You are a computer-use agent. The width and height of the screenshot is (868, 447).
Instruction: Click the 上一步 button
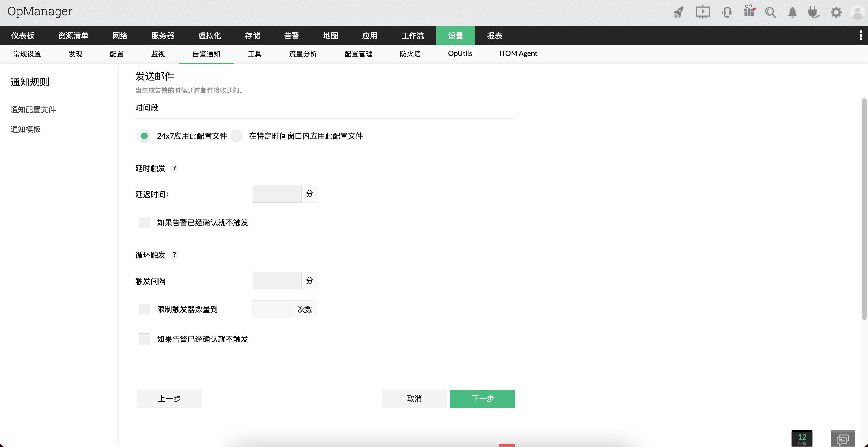[x=169, y=399]
